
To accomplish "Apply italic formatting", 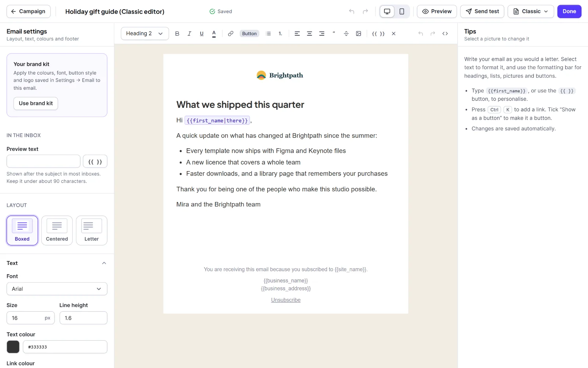I will coord(189,33).
